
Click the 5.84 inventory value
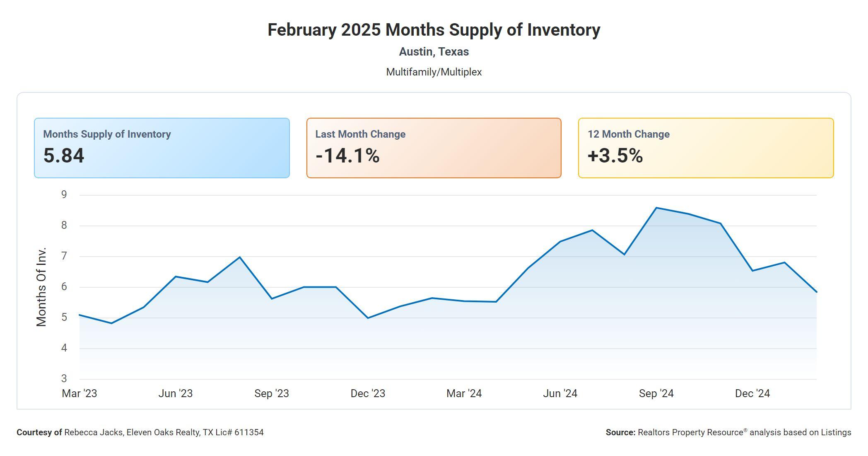pyautogui.click(x=64, y=156)
